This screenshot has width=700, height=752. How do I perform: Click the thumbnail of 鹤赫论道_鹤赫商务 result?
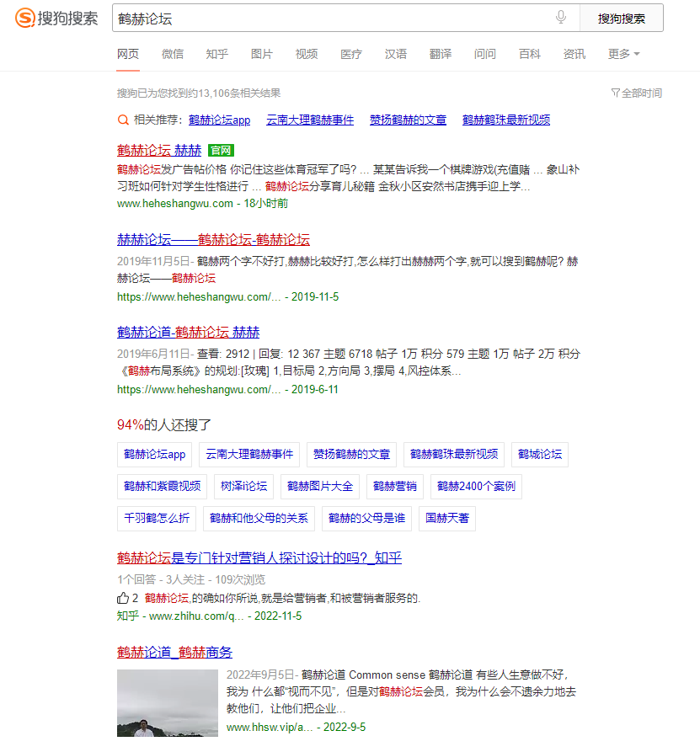coord(167,702)
